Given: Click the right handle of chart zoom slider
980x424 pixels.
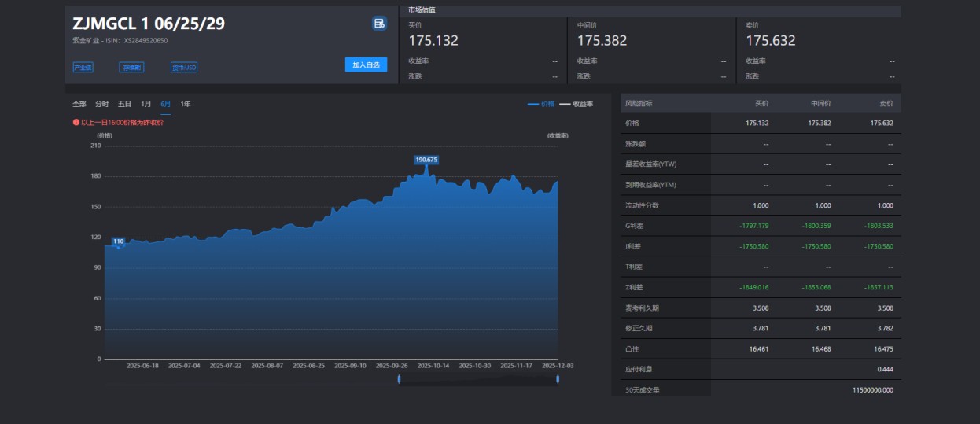Looking at the screenshot, I should point(558,379).
